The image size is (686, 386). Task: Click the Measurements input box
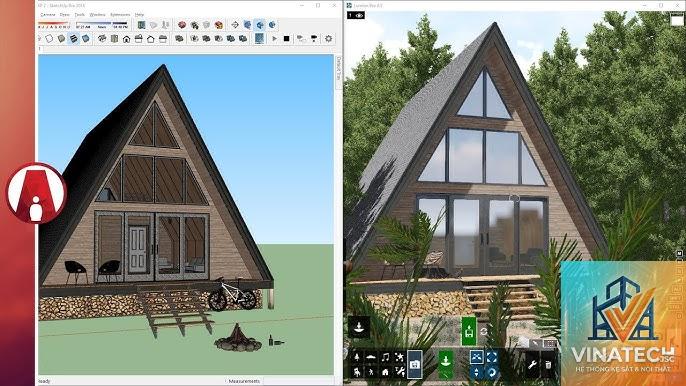pyautogui.click(x=298, y=381)
